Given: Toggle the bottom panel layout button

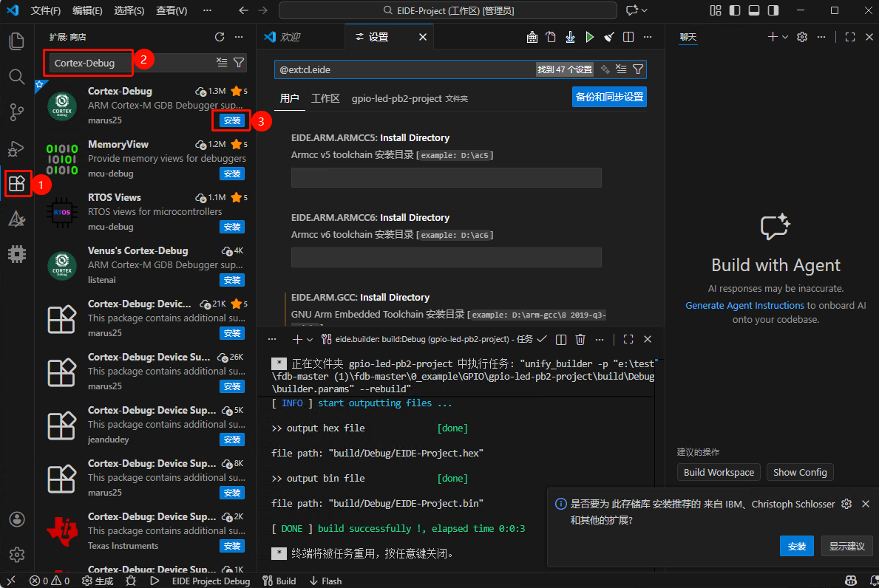Looking at the screenshot, I should click(x=753, y=10).
